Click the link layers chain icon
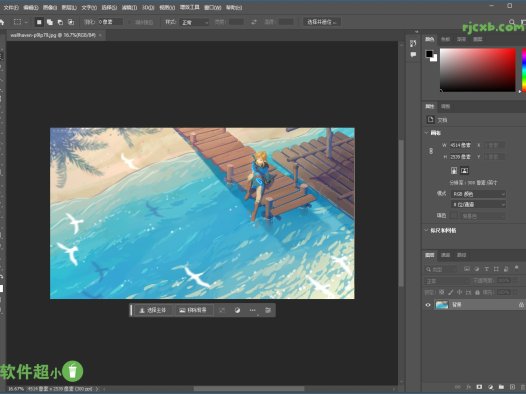Image resolution: width=526 pixels, height=394 pixels. (x=458, y=387)
